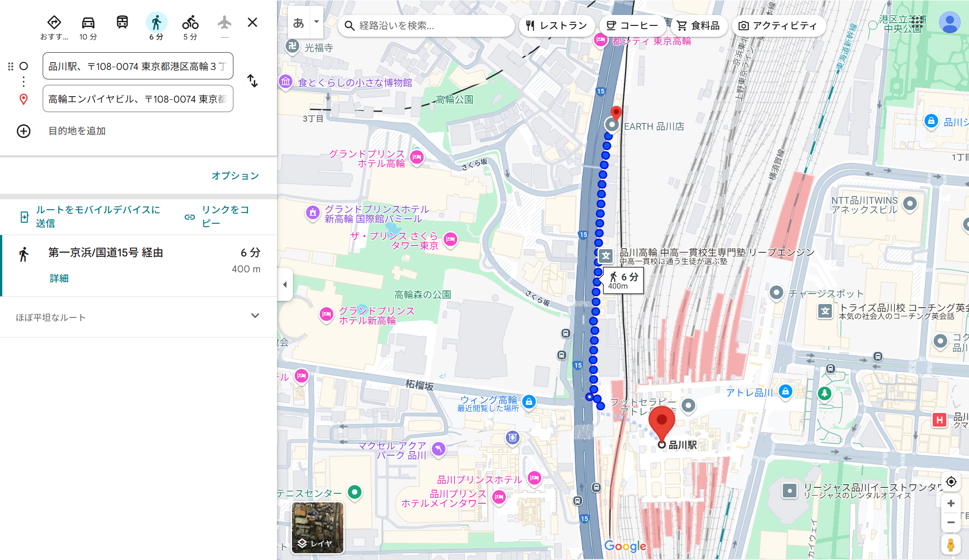Screen dimensions: 969x560
Task: Open EARTH 品川店 label
Action: click(654, 127)
